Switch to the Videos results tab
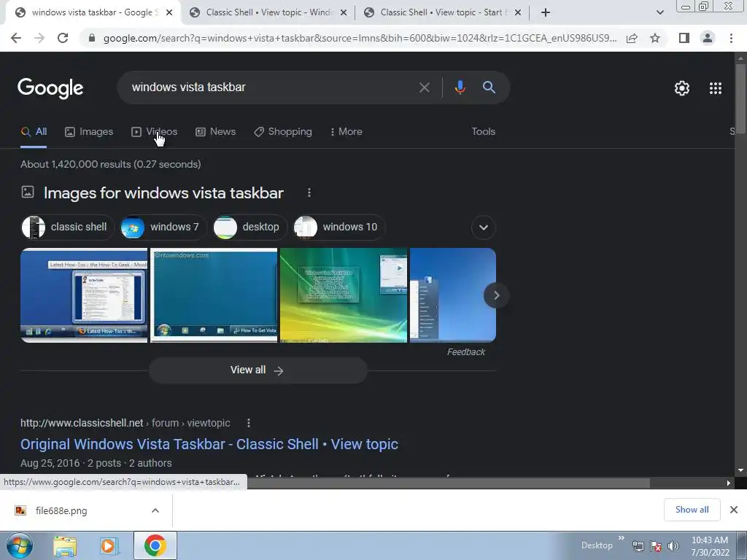The image size is (747, 560). (x=155, y=132)
